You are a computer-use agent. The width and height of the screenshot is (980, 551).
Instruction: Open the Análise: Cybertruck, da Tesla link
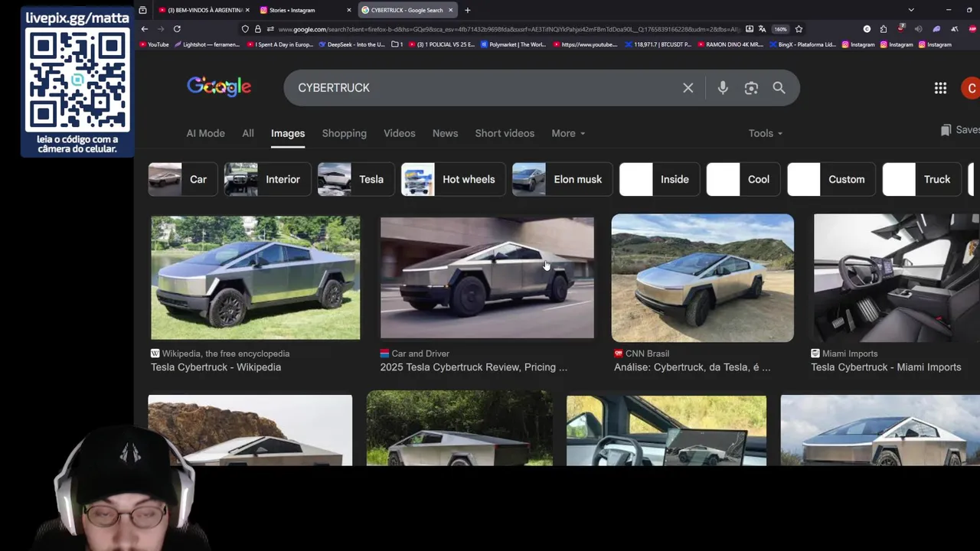click(x=692, y=367)
